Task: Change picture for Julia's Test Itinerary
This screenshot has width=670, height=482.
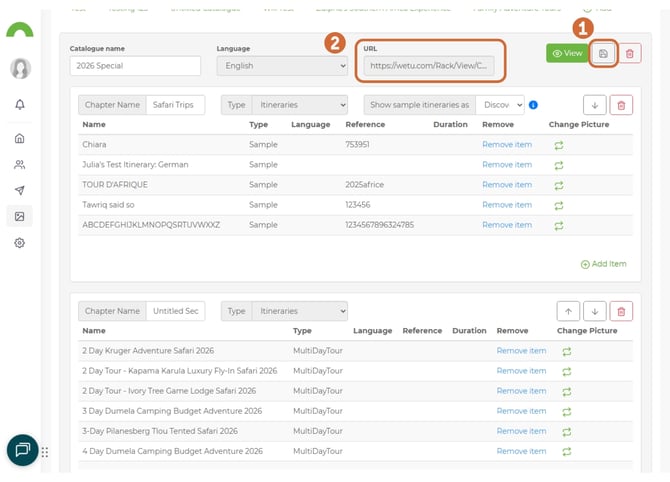Action: pyautogui.click(x=558, y=165)
